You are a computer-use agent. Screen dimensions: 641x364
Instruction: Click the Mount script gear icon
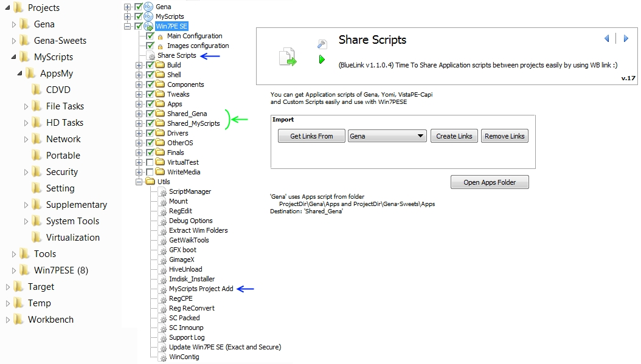(163, 202)
